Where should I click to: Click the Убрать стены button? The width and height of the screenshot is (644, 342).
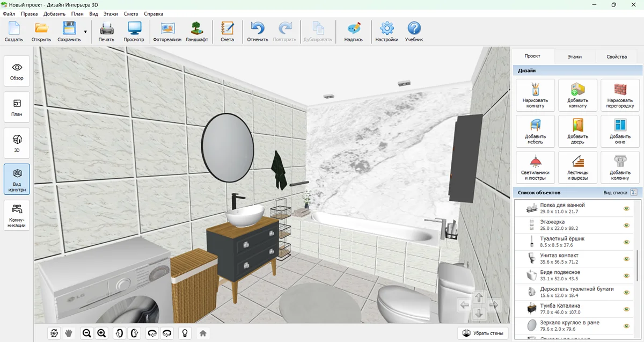483,333
